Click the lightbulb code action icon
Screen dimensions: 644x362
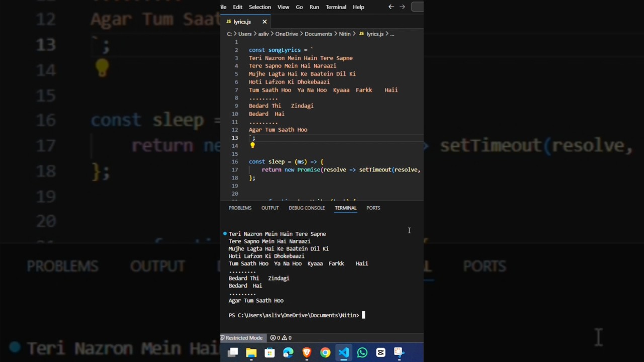253,145
